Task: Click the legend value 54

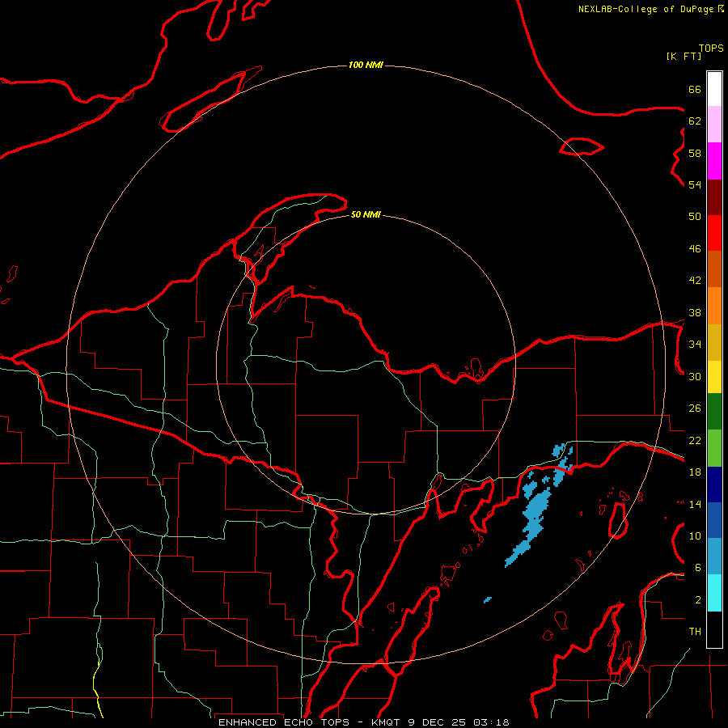Action: (695, 184)
